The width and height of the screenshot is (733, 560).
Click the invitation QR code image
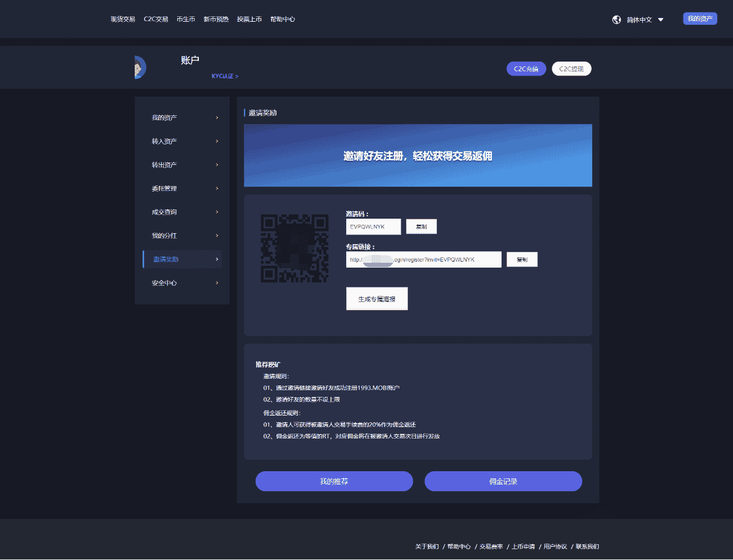pos(294,248)
